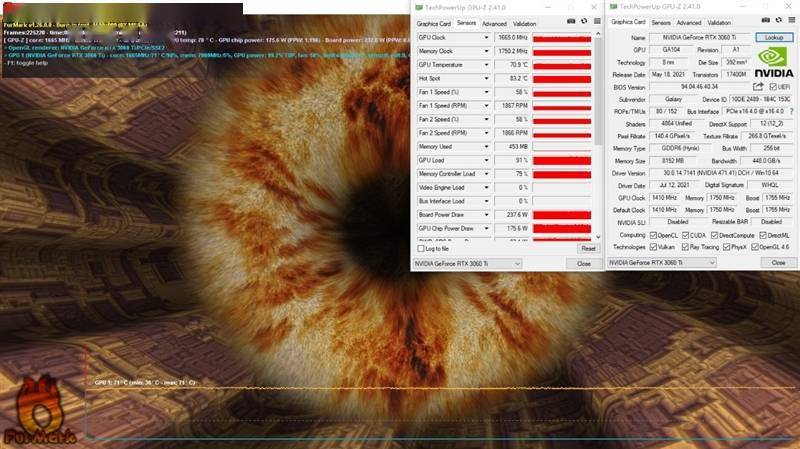Open GPU Temperature sensor dropdown
The width and height of the screenshot is (800, 449).
click(x=486, y=65)
